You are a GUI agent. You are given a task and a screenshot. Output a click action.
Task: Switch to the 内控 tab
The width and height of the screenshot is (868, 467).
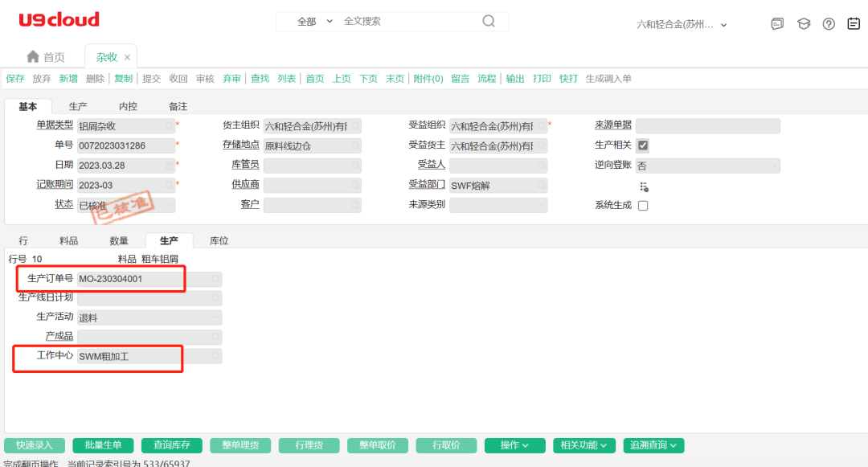pyautogui.click(x=128, y=106)
